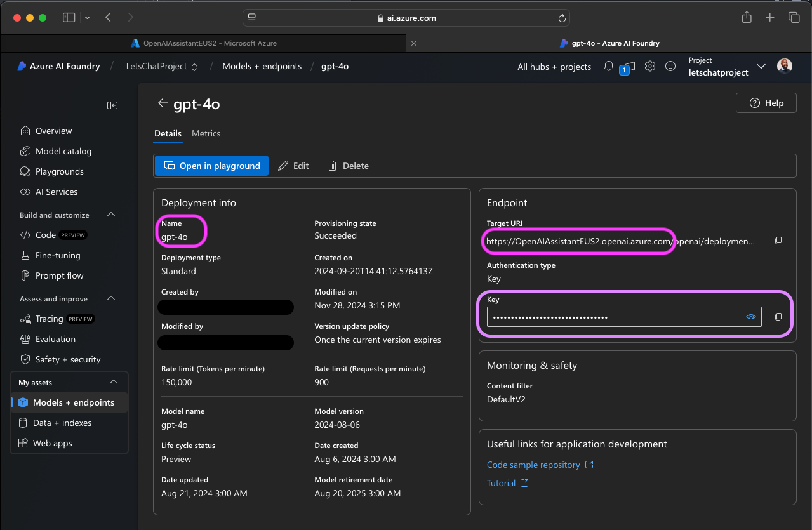
Task: Collapse the My assets section
Action: coord(114,382)
